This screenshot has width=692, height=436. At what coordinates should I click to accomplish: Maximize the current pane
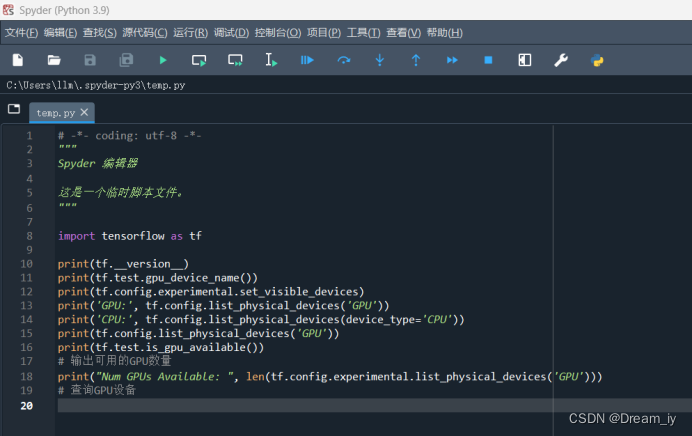[x=525, y=60]
